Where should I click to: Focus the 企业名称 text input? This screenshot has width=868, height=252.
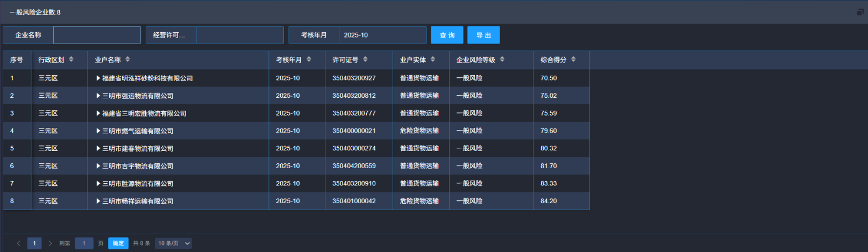pyautogui.click(x=97, y=35)
